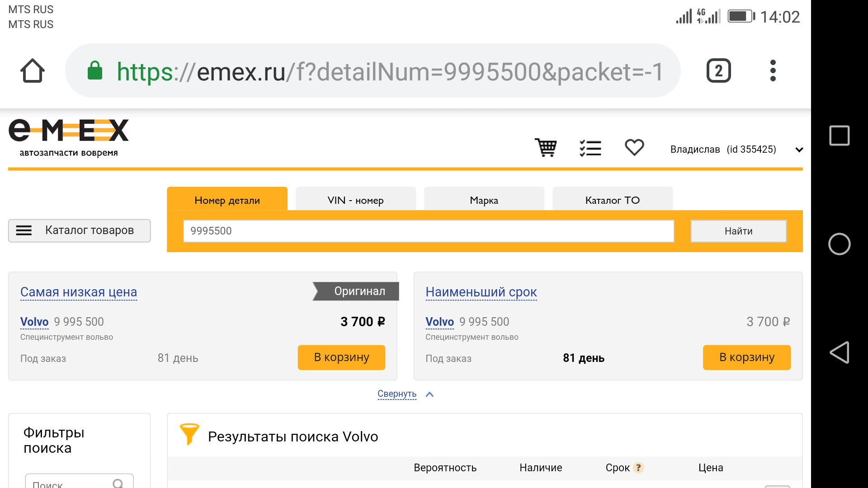Open the shopping cart icon
This screenshot has height=488, width=868.
click(x=546, y=148)
